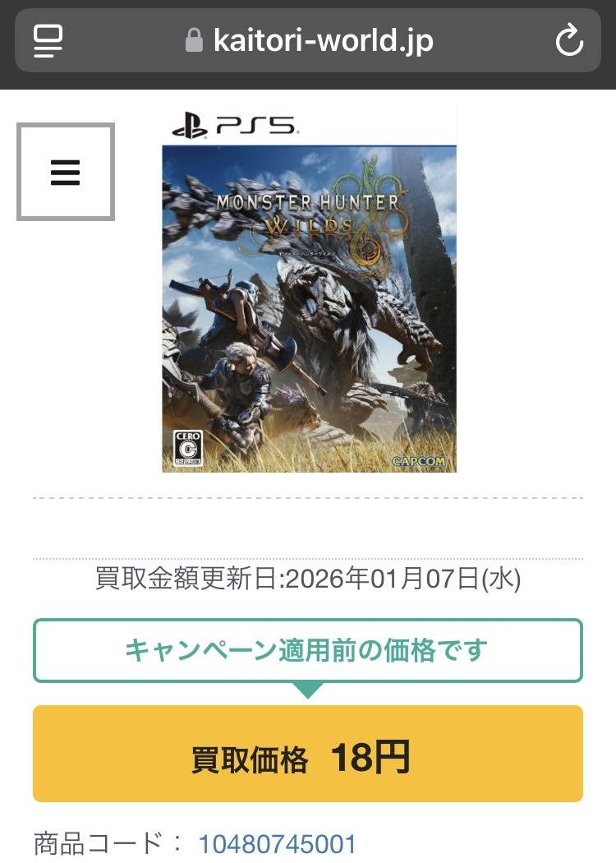Click the yellow 買取価格 button
This screenshot has height=863, width=616.
point(308,754)
